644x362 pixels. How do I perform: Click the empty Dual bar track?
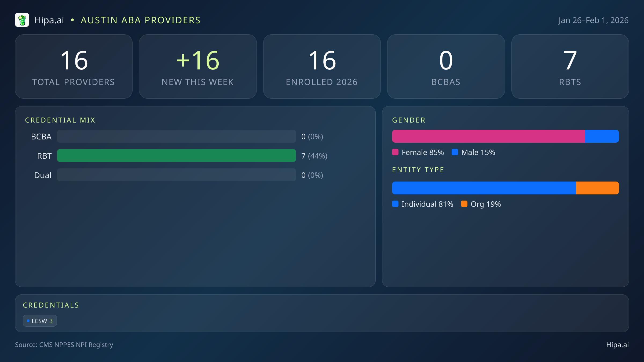(176, 175)
